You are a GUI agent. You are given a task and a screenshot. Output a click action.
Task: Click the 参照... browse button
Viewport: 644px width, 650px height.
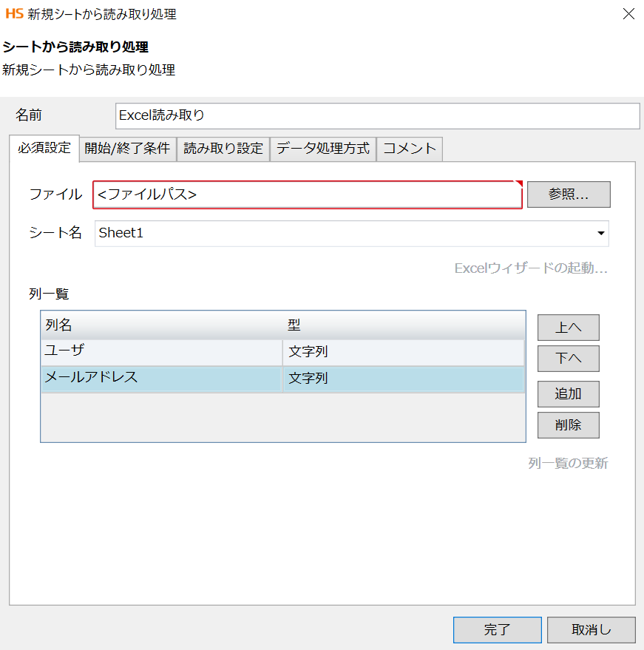coord(569,194)
